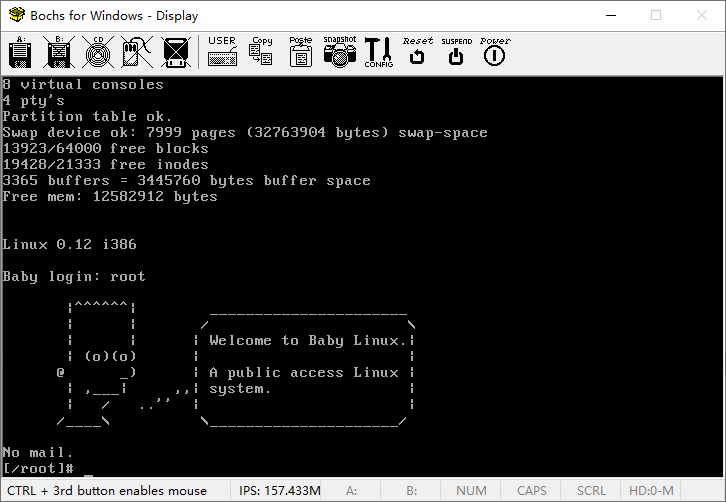
Task: Toggle the Power button
Action: [x=494, y=52]
